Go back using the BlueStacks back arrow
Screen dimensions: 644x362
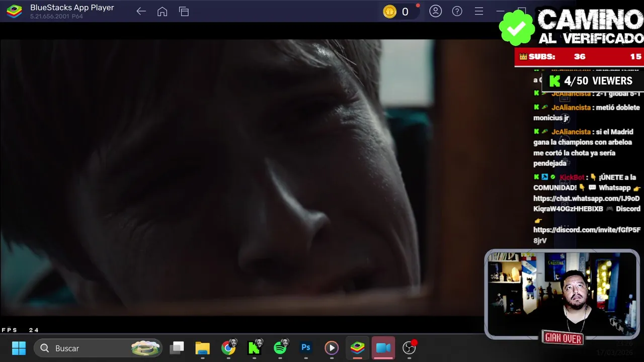141,12
